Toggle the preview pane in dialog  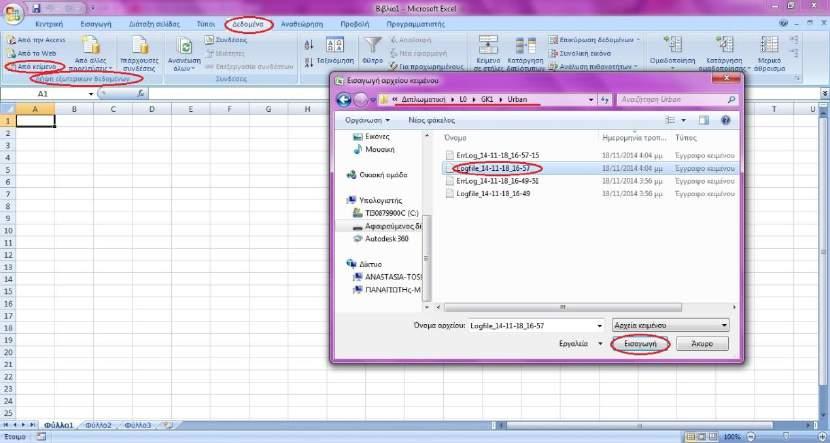coord(703,120)
